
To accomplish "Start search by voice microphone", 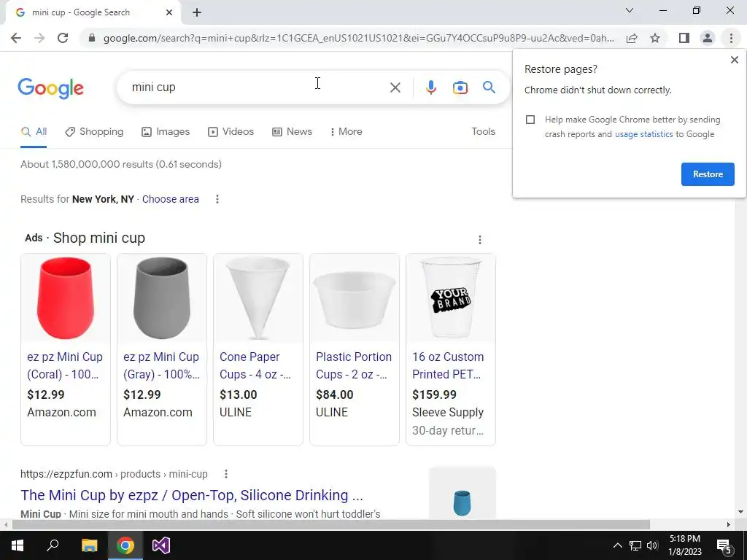I will (x=430, y=87).
